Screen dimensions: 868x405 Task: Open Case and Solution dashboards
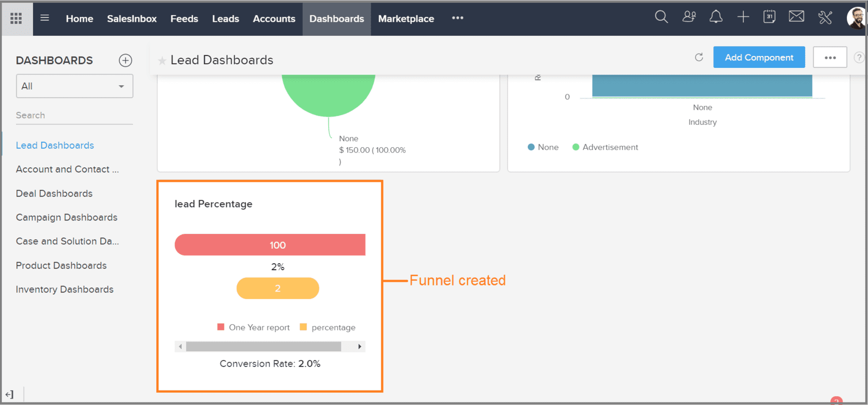[x=67, y=241]
